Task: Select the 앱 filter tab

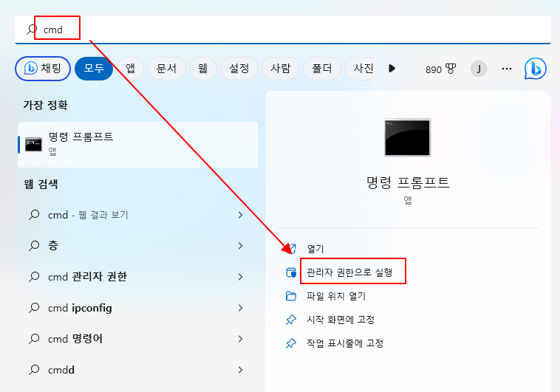Action: tap(130, 68)
